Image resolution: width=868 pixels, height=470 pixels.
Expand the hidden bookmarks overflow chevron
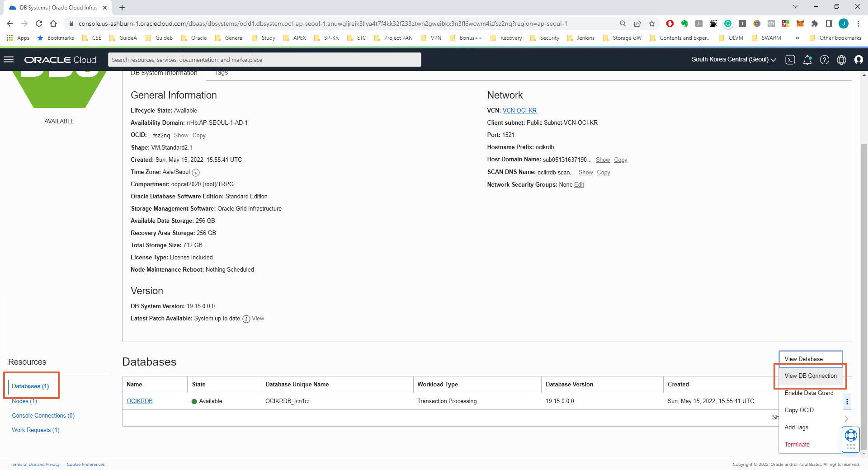coord(797,38)
